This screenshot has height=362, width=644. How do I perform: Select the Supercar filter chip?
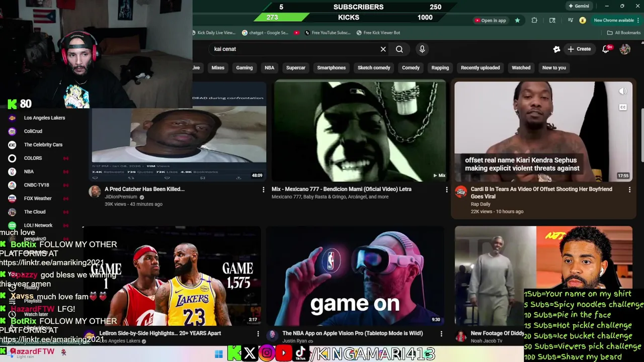point(296,67)
